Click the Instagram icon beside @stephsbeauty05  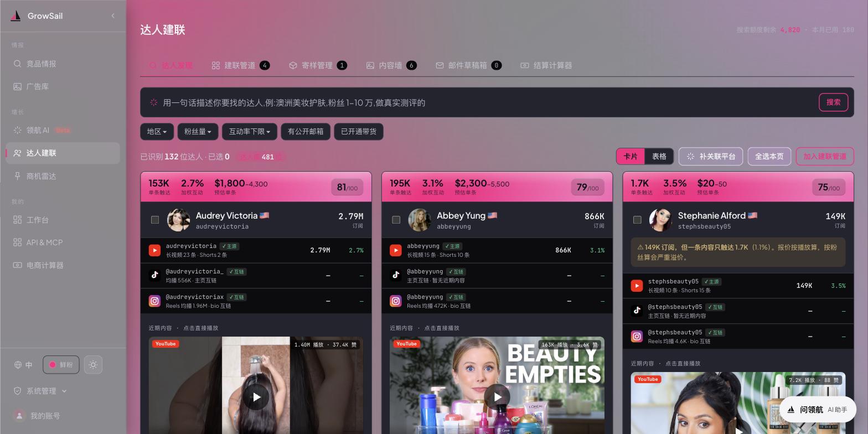tap(637, 337)
